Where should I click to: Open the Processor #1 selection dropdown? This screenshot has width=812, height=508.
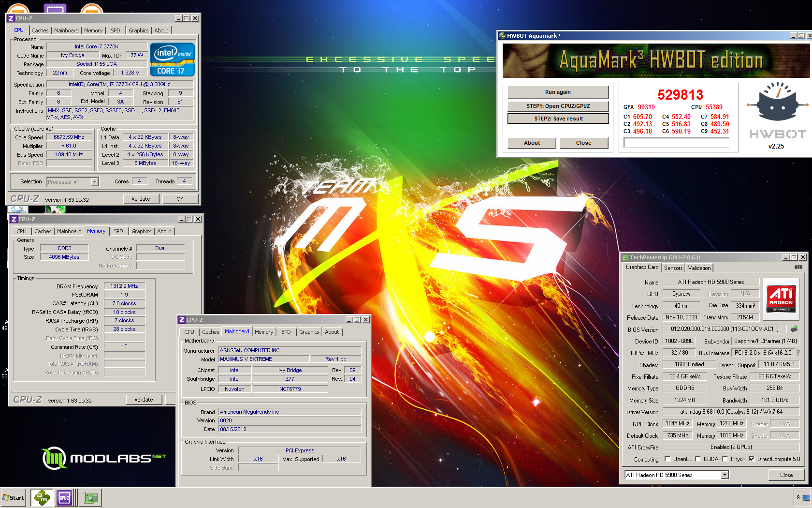(95, 182)
